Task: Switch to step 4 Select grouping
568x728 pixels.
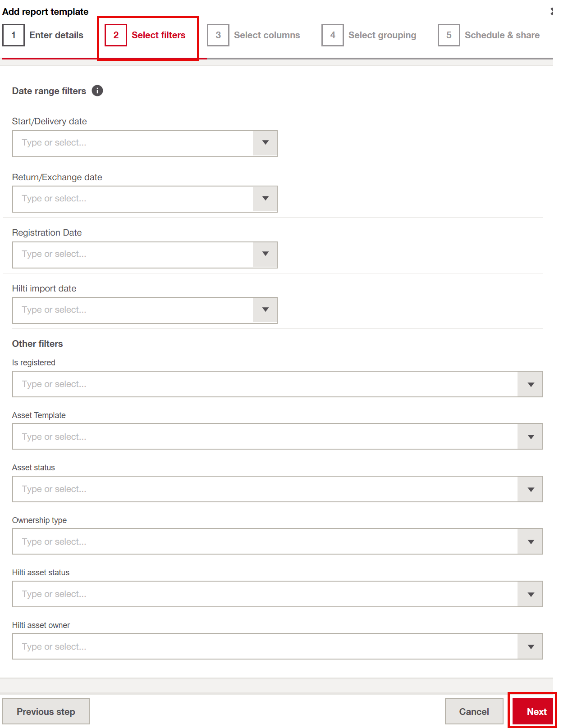Action: (370, 35)
